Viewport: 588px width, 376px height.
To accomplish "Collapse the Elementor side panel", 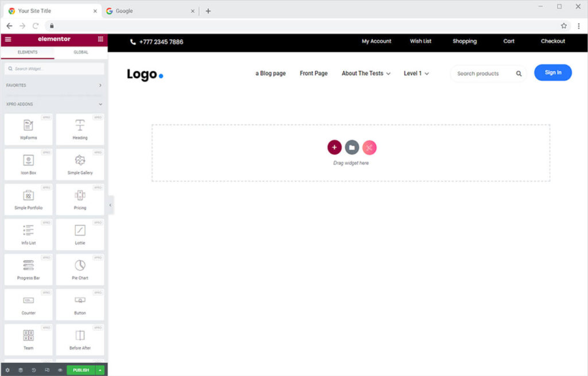I will tap(110, 205).
